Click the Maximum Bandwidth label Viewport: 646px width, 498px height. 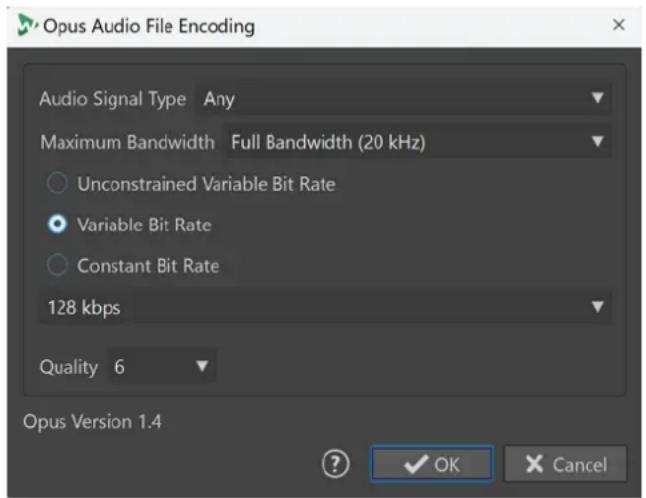tap(127, 143)
